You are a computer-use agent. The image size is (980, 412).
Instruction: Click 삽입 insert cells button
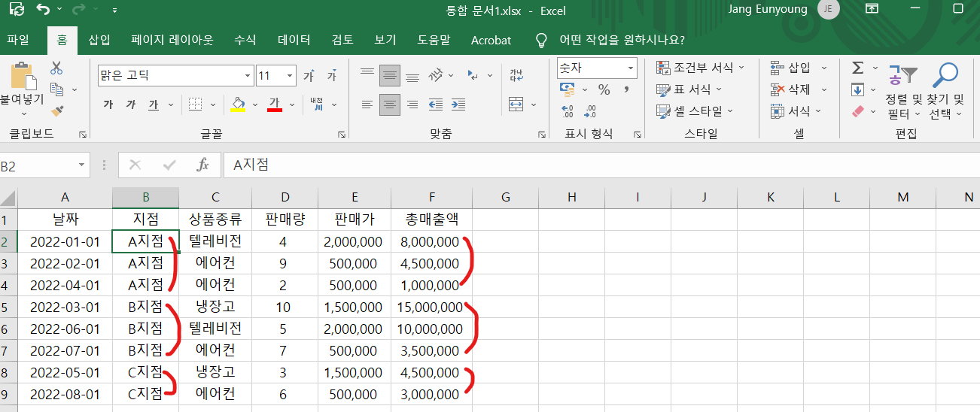click(x=790, y=68)
